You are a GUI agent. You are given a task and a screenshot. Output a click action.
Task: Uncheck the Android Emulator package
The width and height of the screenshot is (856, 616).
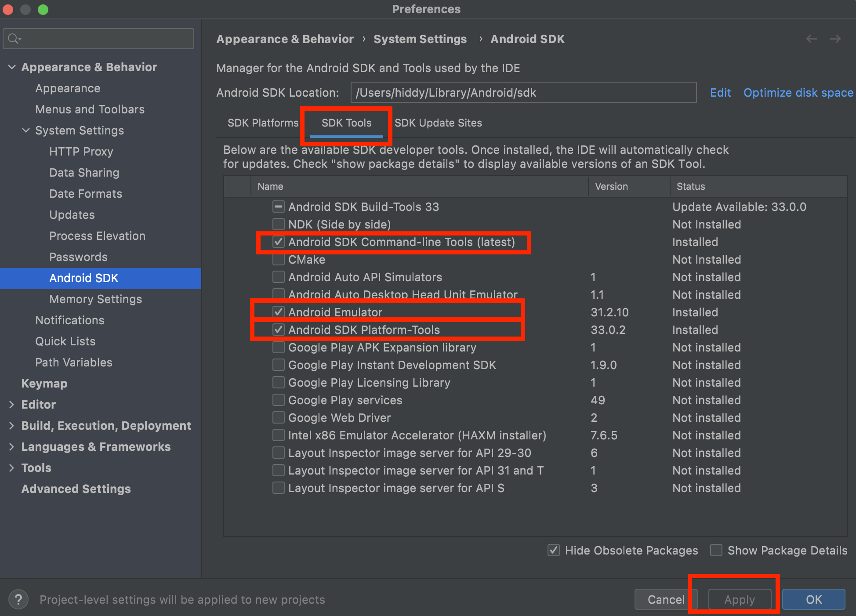click(278, 312)
